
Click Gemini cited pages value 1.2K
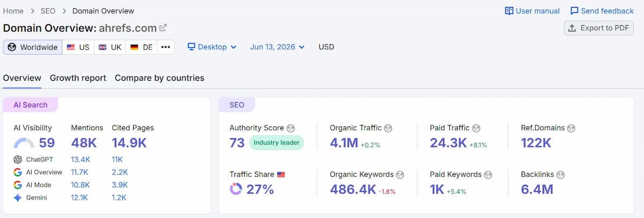coord(119,198)
